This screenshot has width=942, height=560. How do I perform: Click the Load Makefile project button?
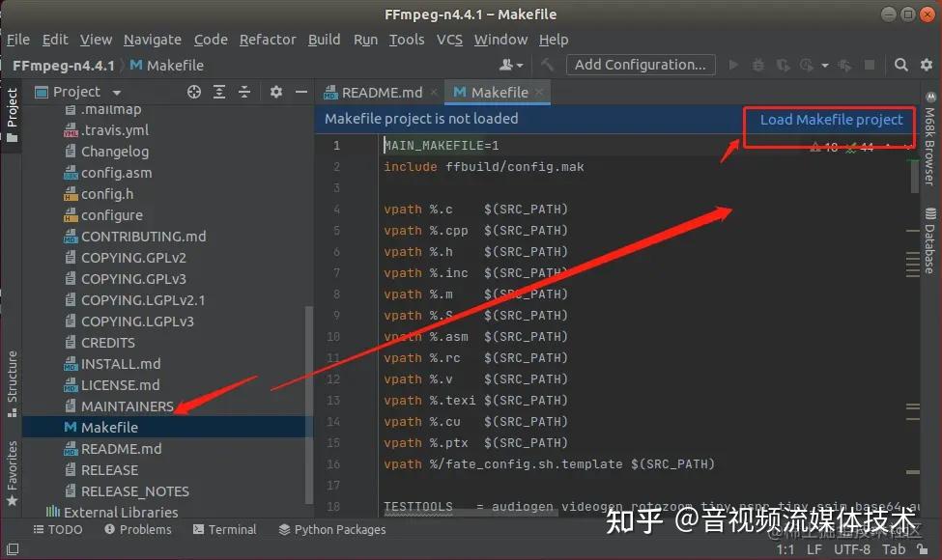(828, 120)
